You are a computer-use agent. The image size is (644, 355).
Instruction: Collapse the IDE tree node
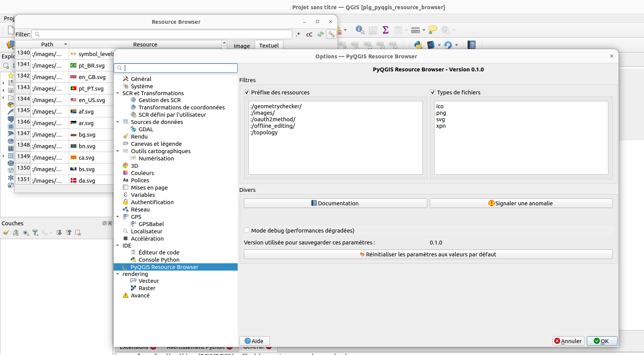click(x=118, y=246)
